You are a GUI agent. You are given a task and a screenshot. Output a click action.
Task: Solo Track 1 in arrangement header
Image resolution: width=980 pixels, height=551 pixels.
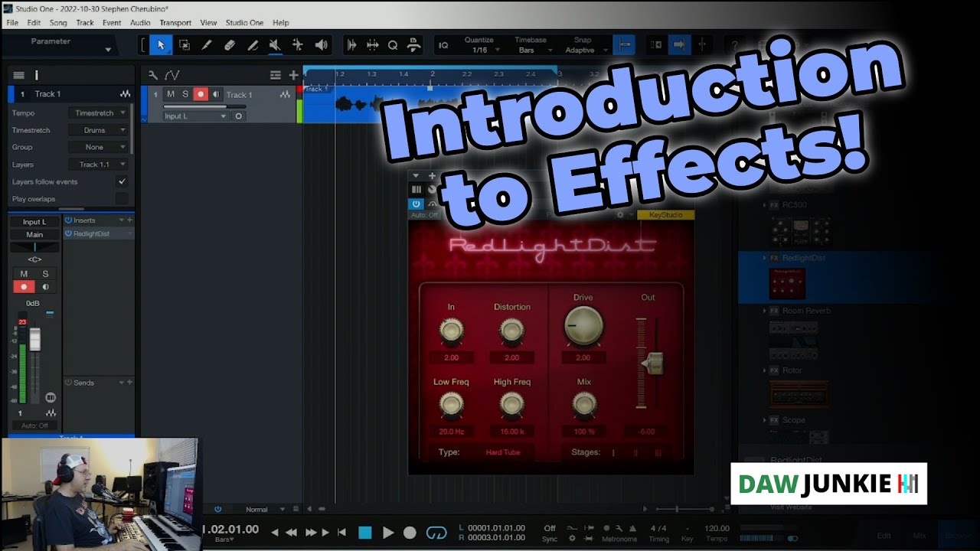pos(185,94)
